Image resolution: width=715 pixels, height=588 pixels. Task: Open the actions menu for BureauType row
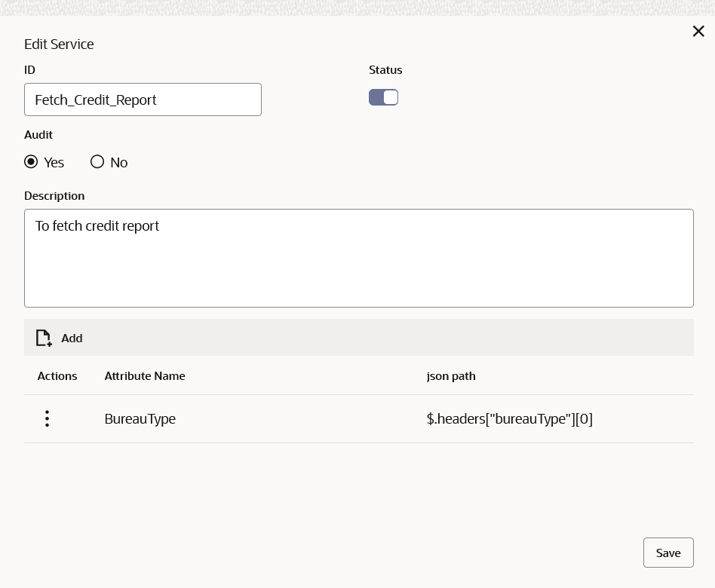[47, 418]
